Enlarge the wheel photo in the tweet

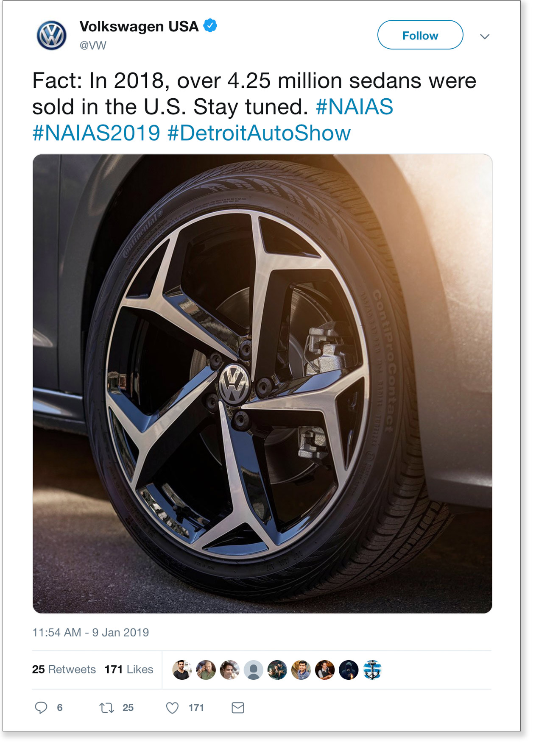point(262,384)
